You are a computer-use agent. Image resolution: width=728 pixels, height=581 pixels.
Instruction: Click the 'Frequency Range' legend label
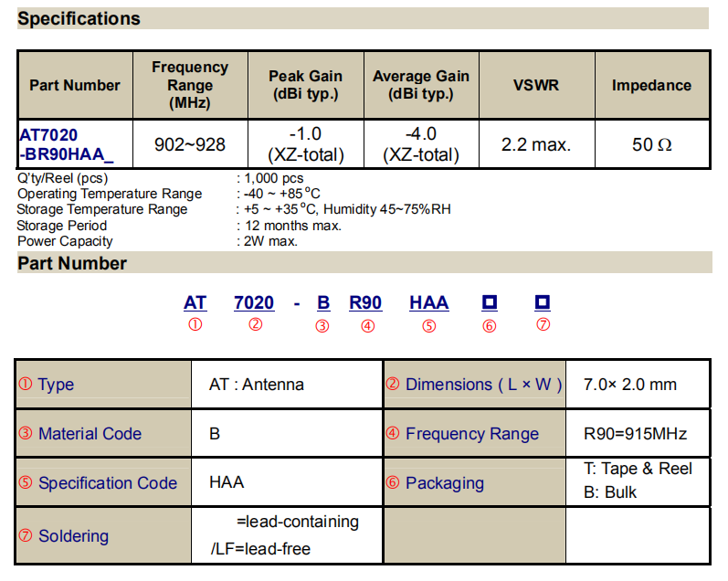coord(472,434)
